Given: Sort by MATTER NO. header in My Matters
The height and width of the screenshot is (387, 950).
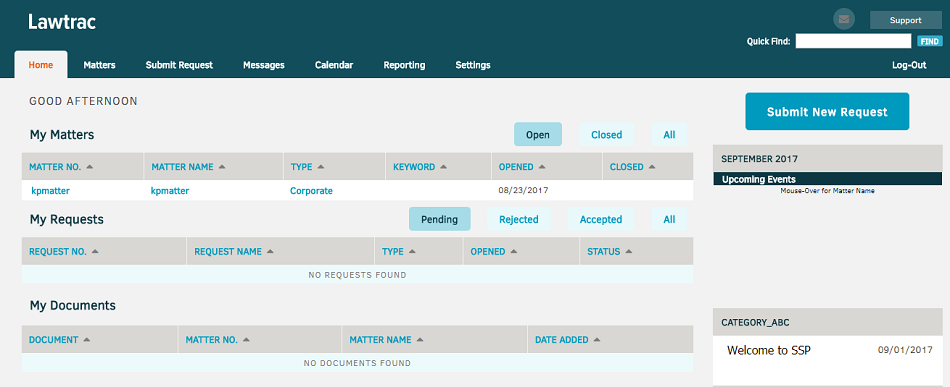Looking at the screenshot, I should [x=55, y=167].
